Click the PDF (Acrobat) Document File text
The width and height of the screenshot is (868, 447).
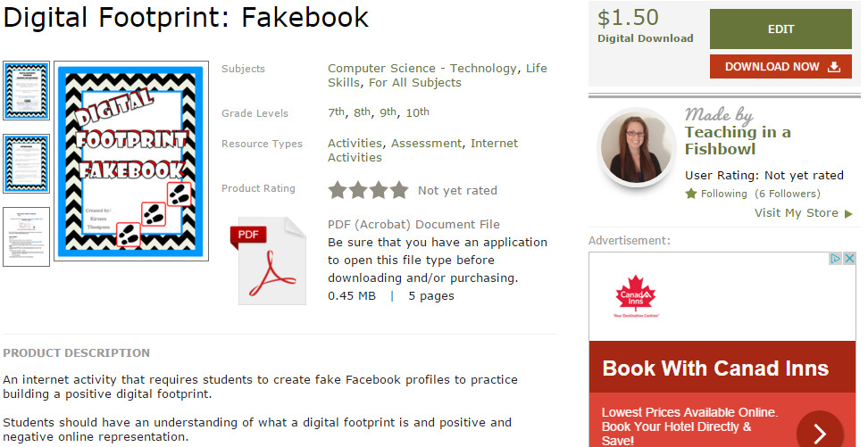click(413, 225)
